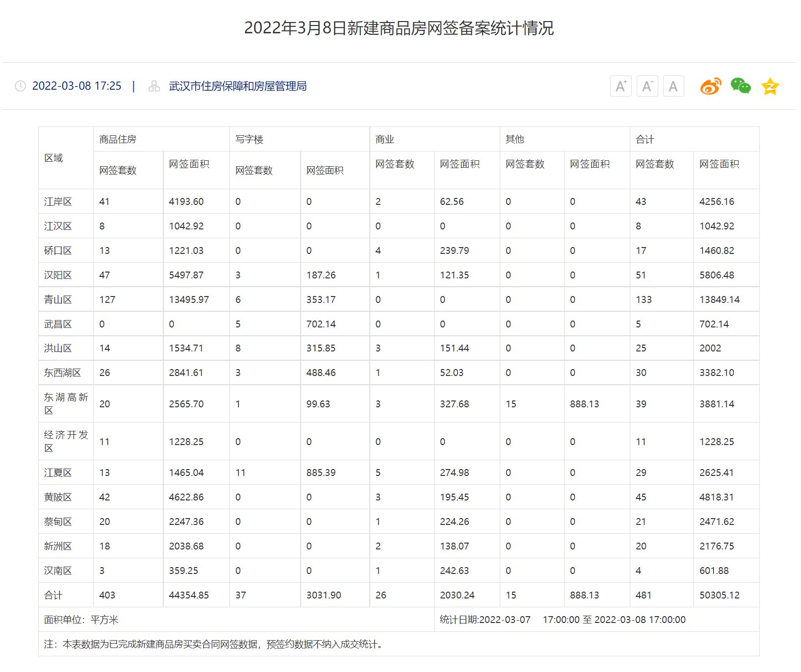This screenshot has height=672, width=801.
Task: Click the 汉南区 row label
Action: (x=58, y=571)
